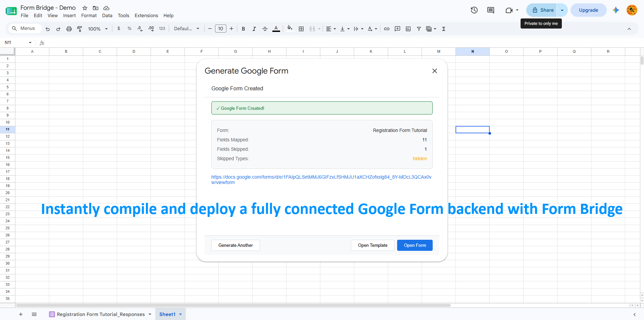Print the spreadsheet using printer icon
The width and height of the screenshot is (644, 320).
click(x=69, y=29)
